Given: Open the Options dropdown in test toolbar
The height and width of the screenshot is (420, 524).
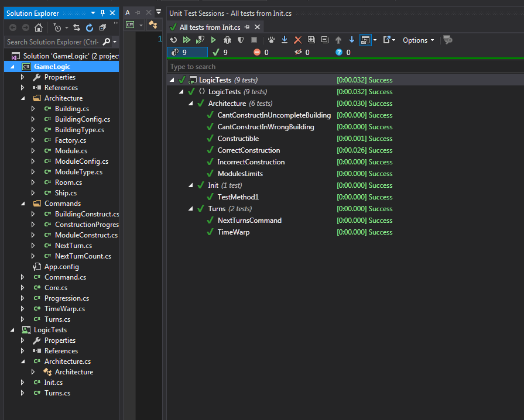Looking at the screenshot, I should coord(418,40).
